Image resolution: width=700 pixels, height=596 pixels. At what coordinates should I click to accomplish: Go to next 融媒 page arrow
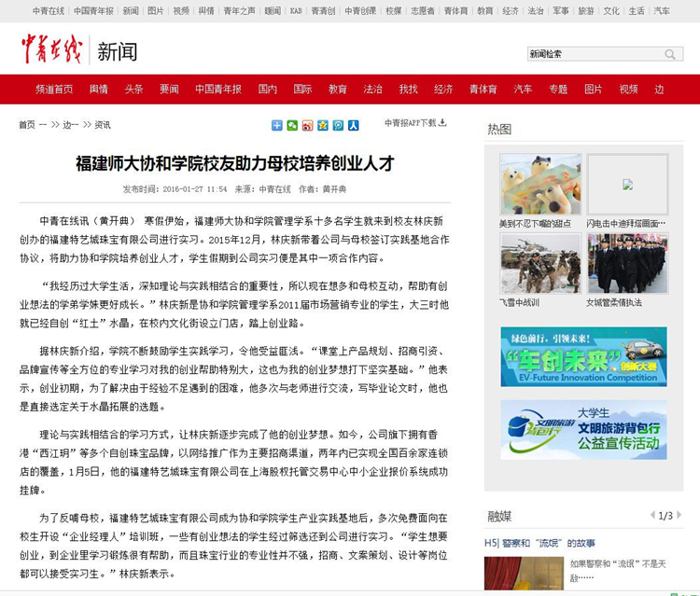click(679, 515)
